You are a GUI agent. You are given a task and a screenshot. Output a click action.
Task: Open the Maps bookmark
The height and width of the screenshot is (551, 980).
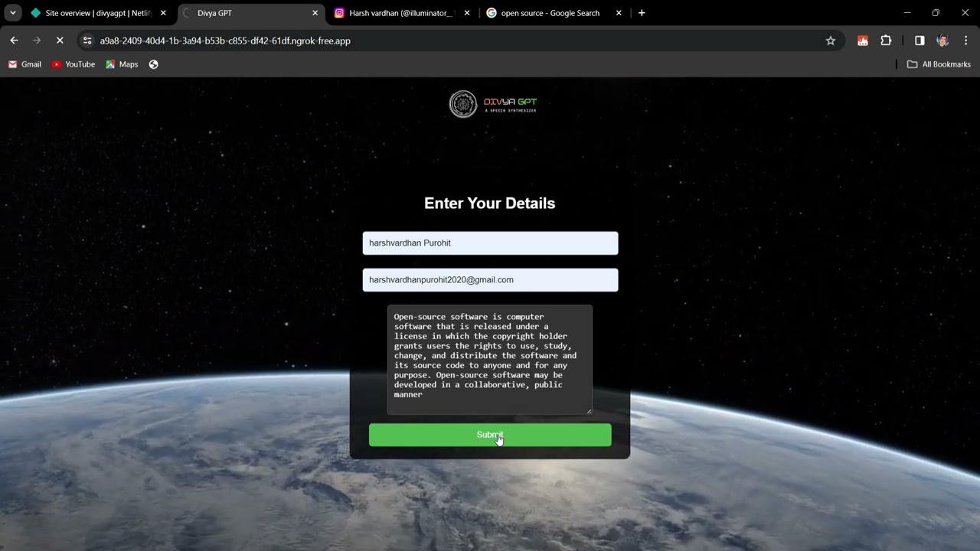pyautogui.click(x=122, y=64)
